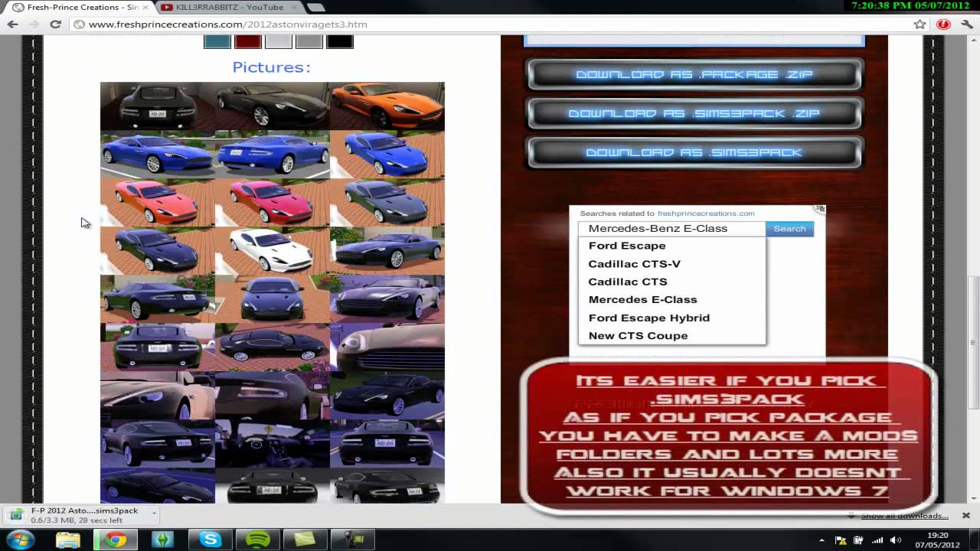Open the Cadillac CTS-V suggestion
This screenshot has width=980, height=551.
[634, 264]
